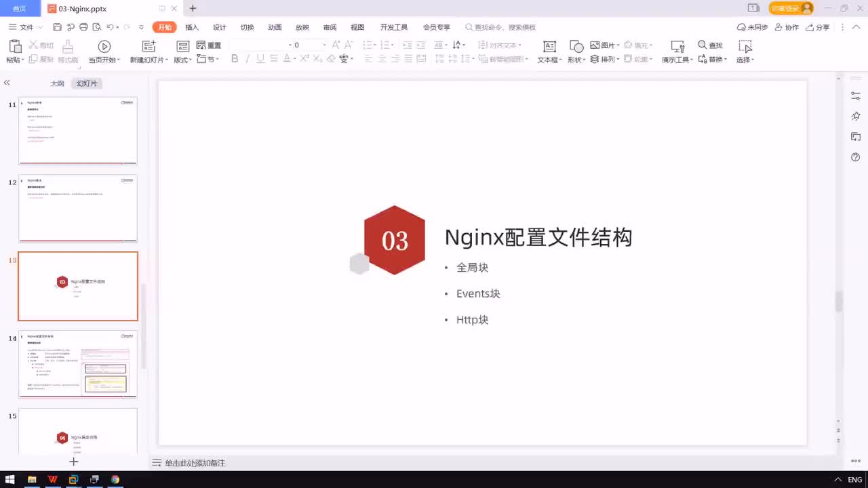This screenshot has width=868, height=488.
Task: Click the Subscript X₂ icon
Action: click(317, 59)
